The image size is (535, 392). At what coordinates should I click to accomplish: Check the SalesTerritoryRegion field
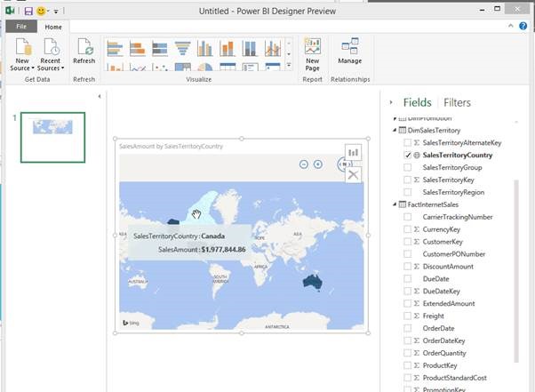(x=407, y=192)
